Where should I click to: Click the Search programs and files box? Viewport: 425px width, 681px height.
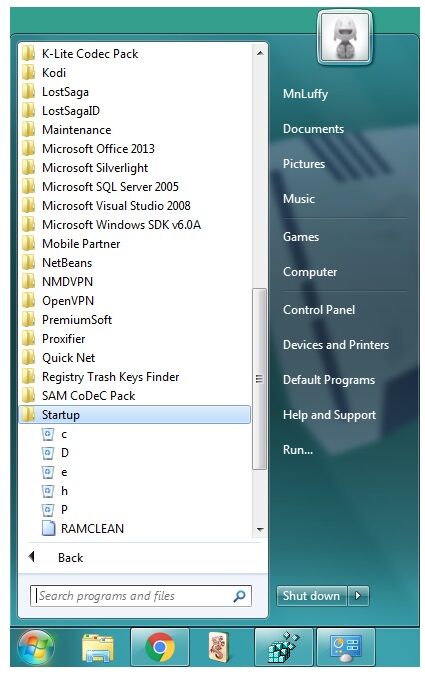141,596
